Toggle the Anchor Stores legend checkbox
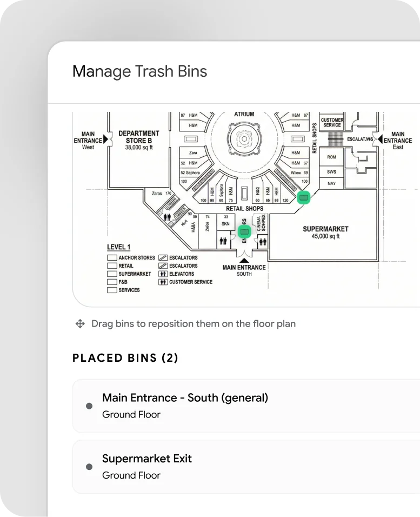 tap(111, 257)
